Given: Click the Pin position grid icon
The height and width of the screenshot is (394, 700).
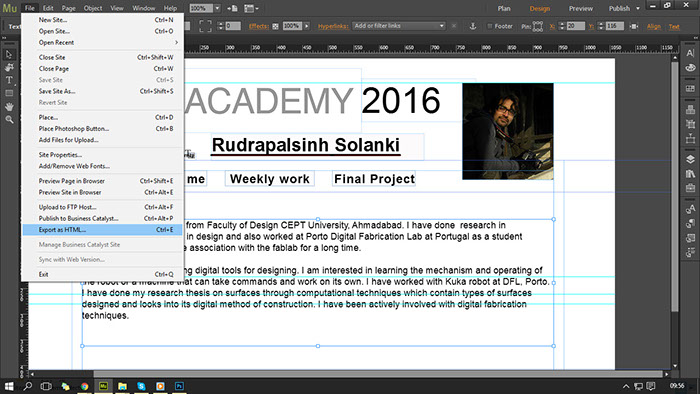Looking at the screenshot, I should coord(538,26).
